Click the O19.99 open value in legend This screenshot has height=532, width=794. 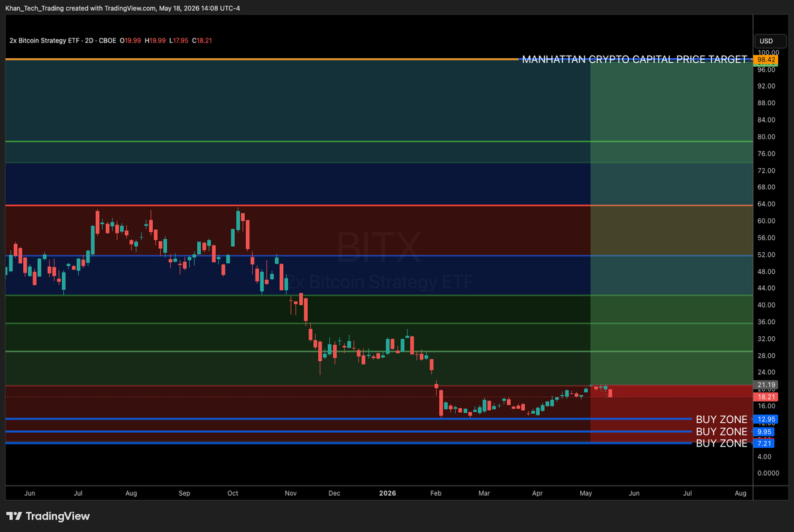[x=129, y=40]
